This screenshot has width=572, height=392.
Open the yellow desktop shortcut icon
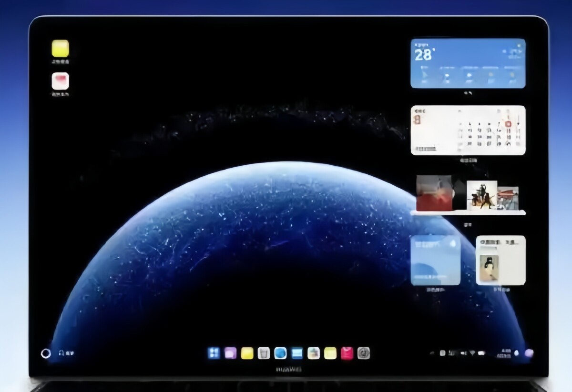click(x=61, y=49)
